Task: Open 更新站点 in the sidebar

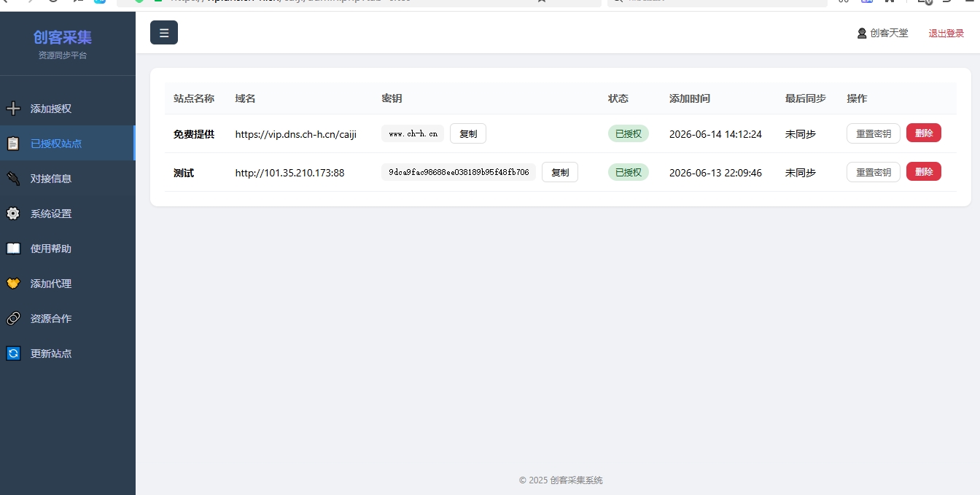Action: point(68,354)
